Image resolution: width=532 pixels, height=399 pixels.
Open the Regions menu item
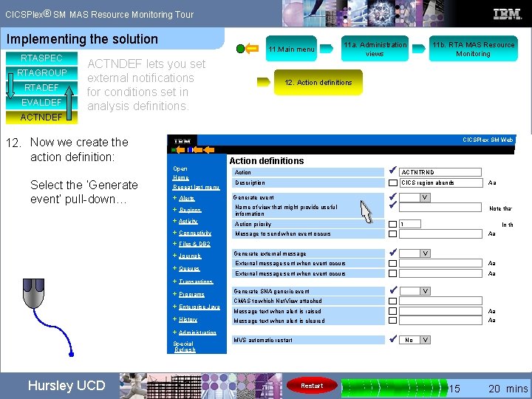pyautogui.click(x=190, y=210)
